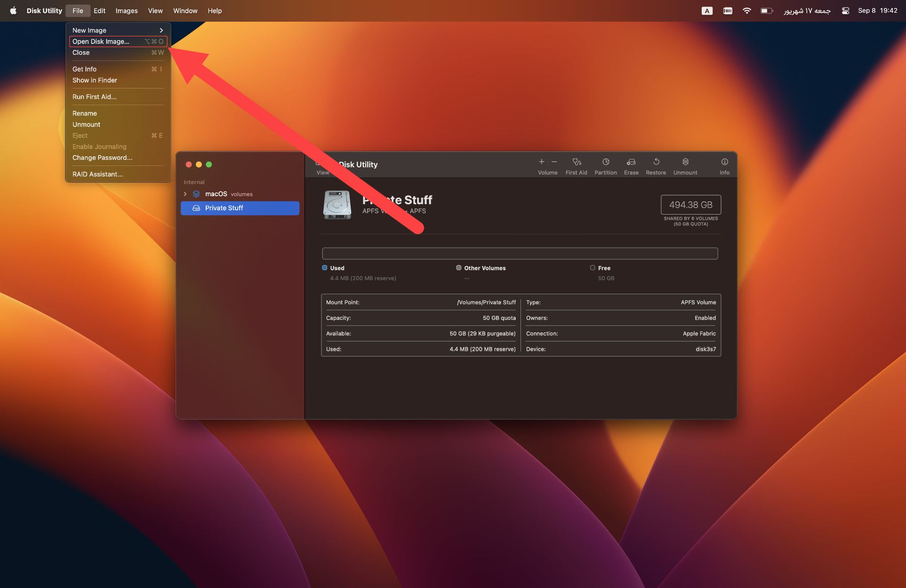Click the Erase toolbar icon
This screenshot has height=588, width=906.
pos(631,162)
